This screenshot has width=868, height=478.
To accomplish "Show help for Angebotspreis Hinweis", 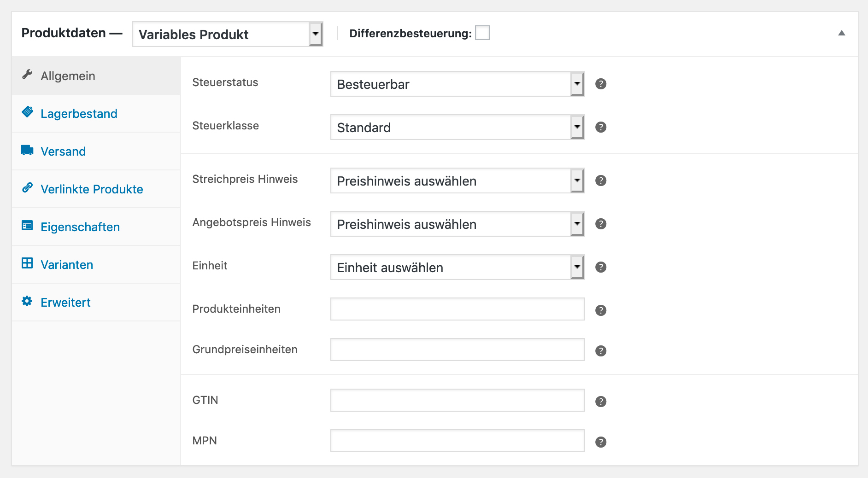I will (x=601, y=224).
